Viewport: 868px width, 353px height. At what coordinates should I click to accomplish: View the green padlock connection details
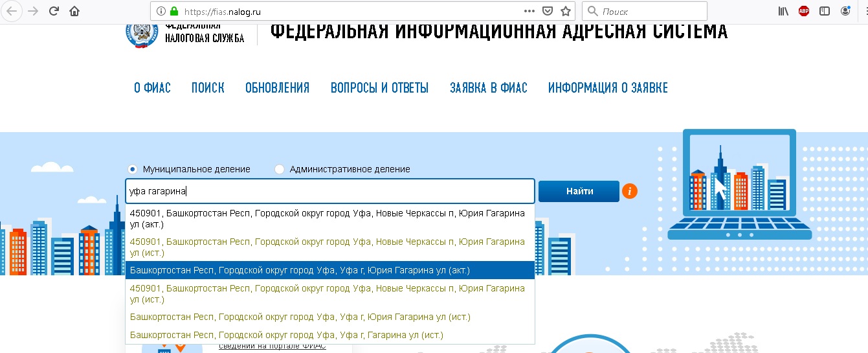tap(173, 11)
